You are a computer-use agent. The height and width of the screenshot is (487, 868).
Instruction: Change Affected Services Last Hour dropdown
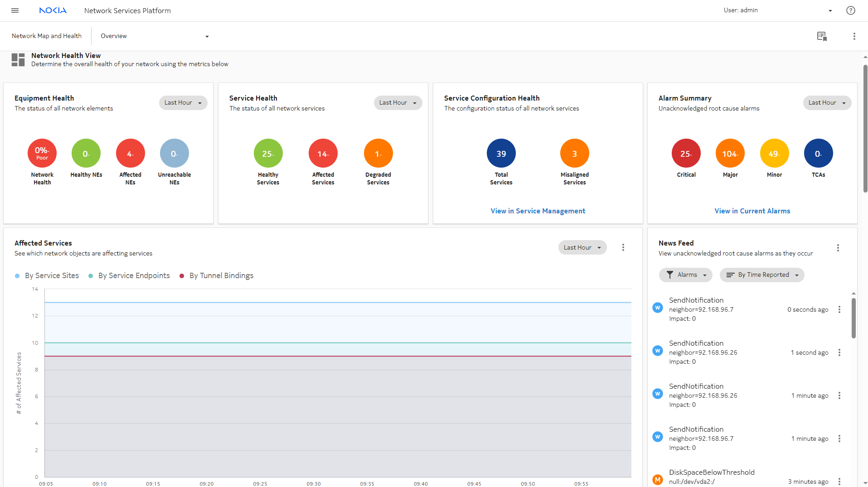pyautogui.click(x=582, y=247)
